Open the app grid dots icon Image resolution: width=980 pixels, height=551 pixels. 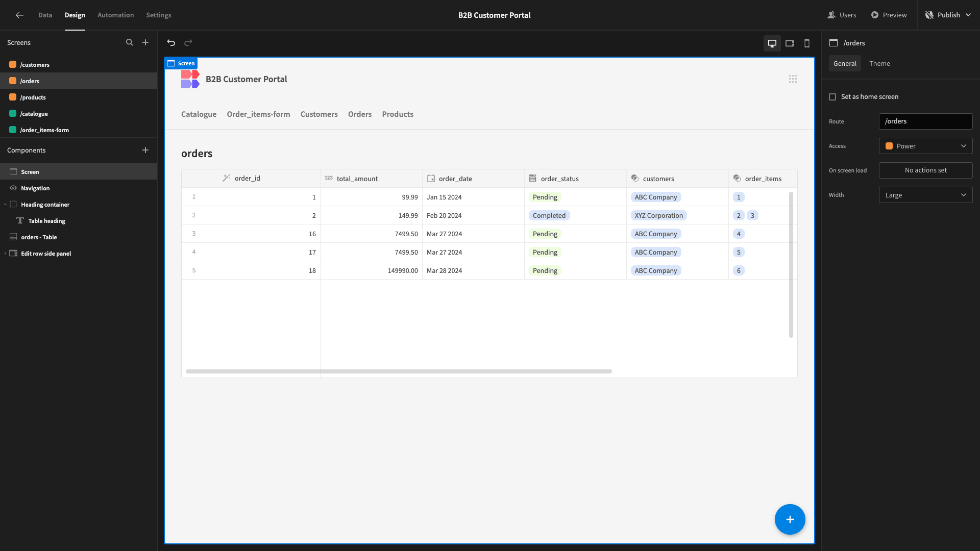coord(793,79)
